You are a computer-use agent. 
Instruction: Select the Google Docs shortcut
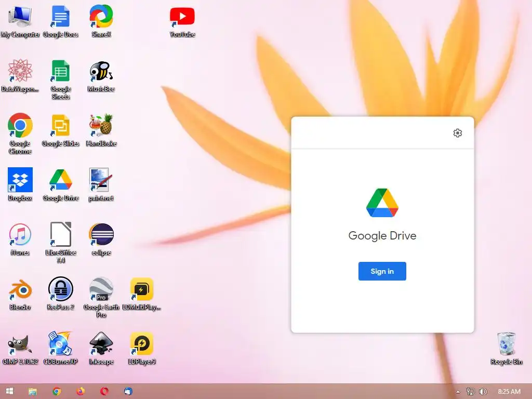click(x=60, y=21)
